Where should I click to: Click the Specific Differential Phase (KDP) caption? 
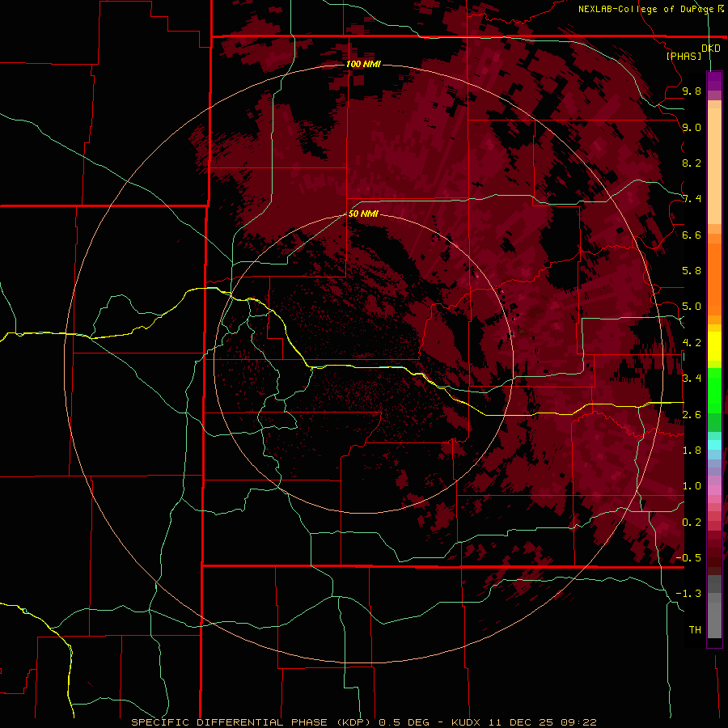pyautogui.click(x=251, y=722)
